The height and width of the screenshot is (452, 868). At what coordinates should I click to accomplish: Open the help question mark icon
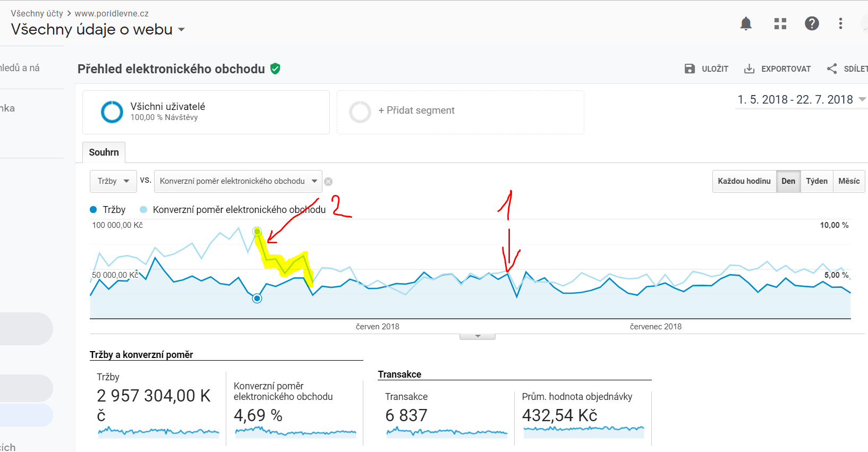tap(812, 23)
